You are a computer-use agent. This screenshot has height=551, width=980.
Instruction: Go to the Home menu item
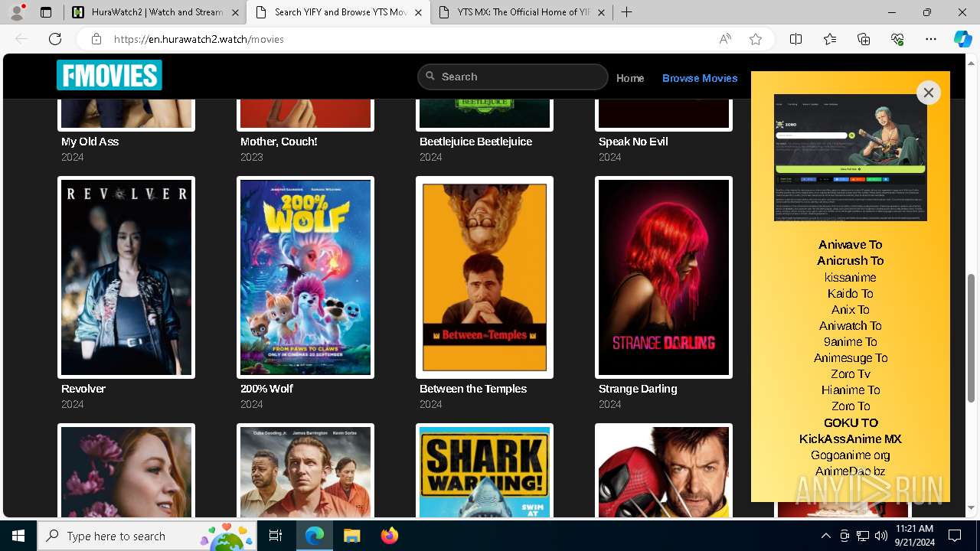[x=630, y=78]
